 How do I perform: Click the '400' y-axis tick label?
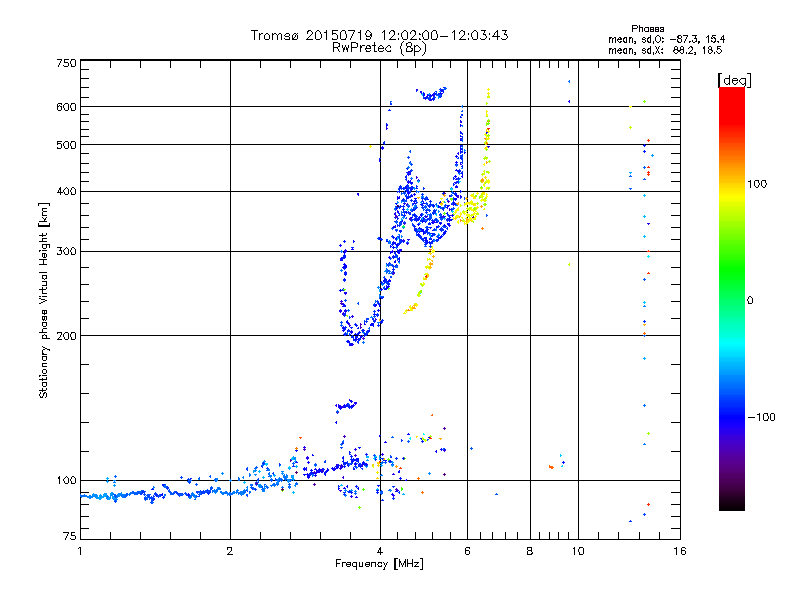66,191
